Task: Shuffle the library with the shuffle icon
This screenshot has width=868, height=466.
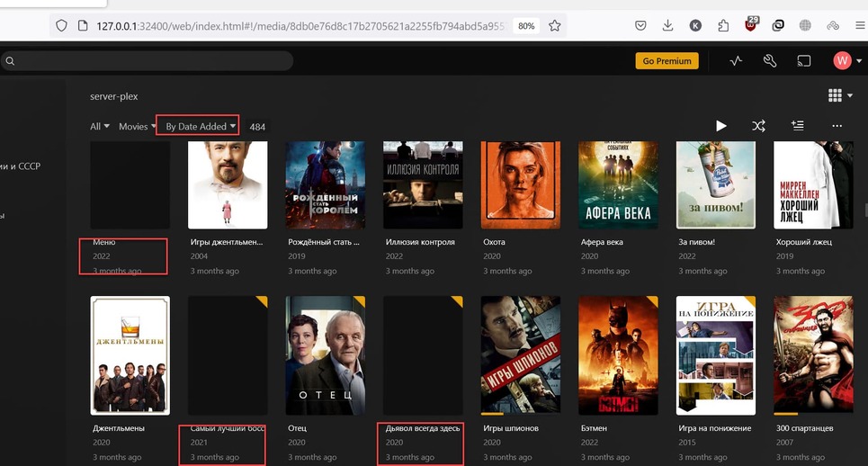Action: (758, 126)
